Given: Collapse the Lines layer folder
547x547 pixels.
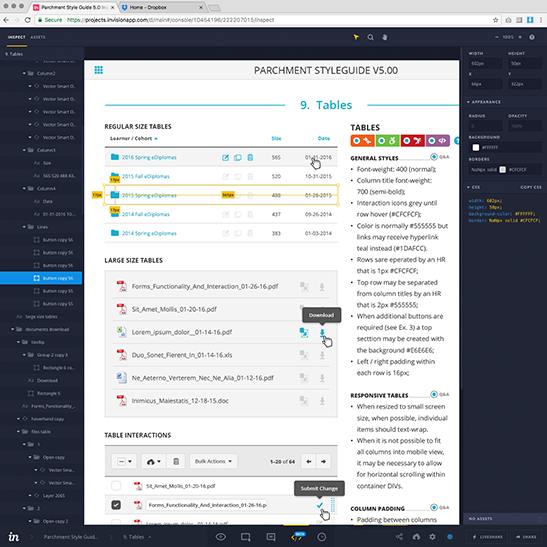Looking at the screenshot, I should pyautogui.click(x=24, y=227).
